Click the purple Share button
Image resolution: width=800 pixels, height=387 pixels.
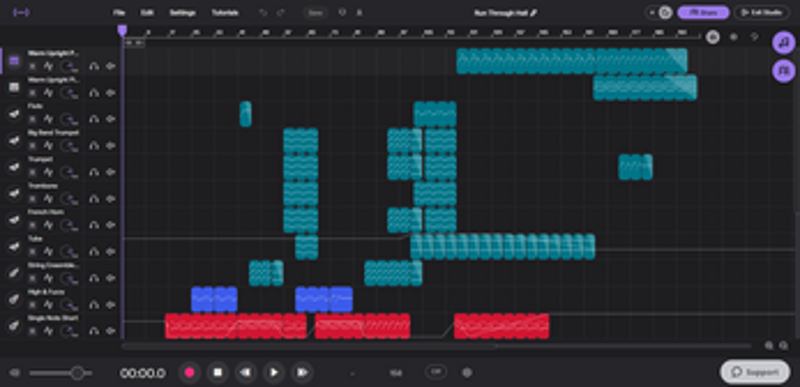tap(703, 13)
